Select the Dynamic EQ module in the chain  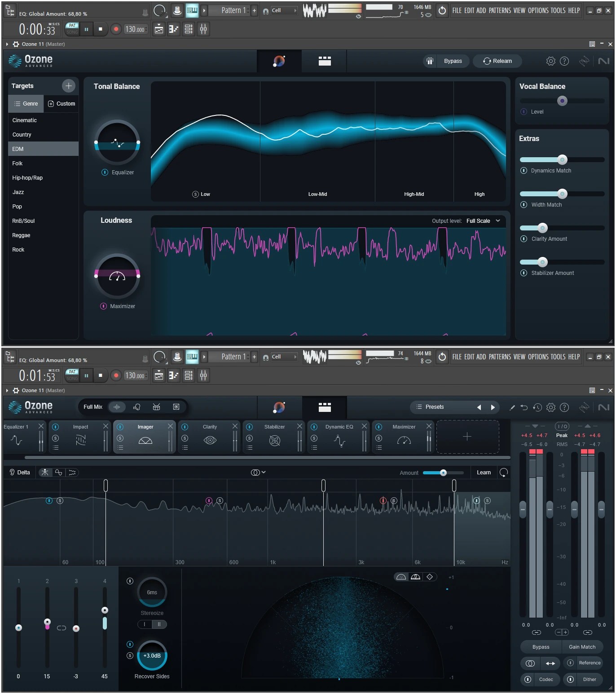[x=339, y=437]
